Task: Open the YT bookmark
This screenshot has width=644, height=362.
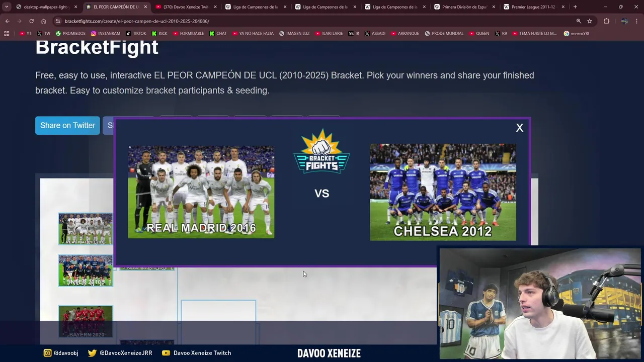Action: pos(25,34)
